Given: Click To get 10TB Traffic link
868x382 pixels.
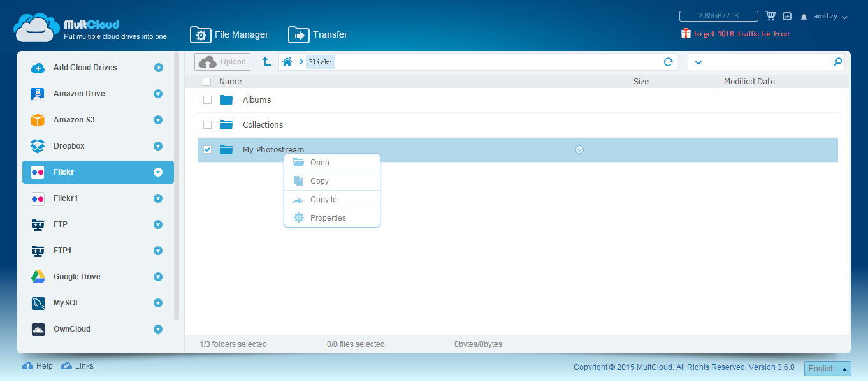Looking at the screenshot, I should [x=741, y=34].
